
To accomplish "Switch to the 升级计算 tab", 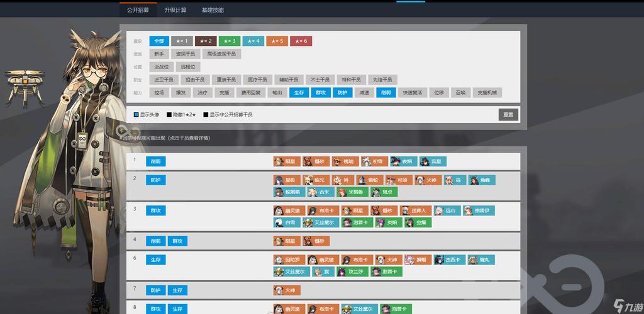I will 175,10.
